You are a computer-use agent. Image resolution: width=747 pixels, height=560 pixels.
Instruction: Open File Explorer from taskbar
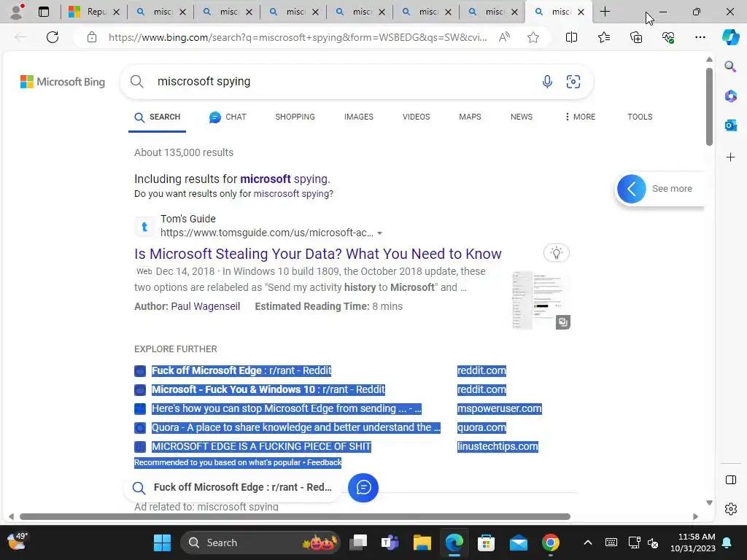[x=422, y=542]
